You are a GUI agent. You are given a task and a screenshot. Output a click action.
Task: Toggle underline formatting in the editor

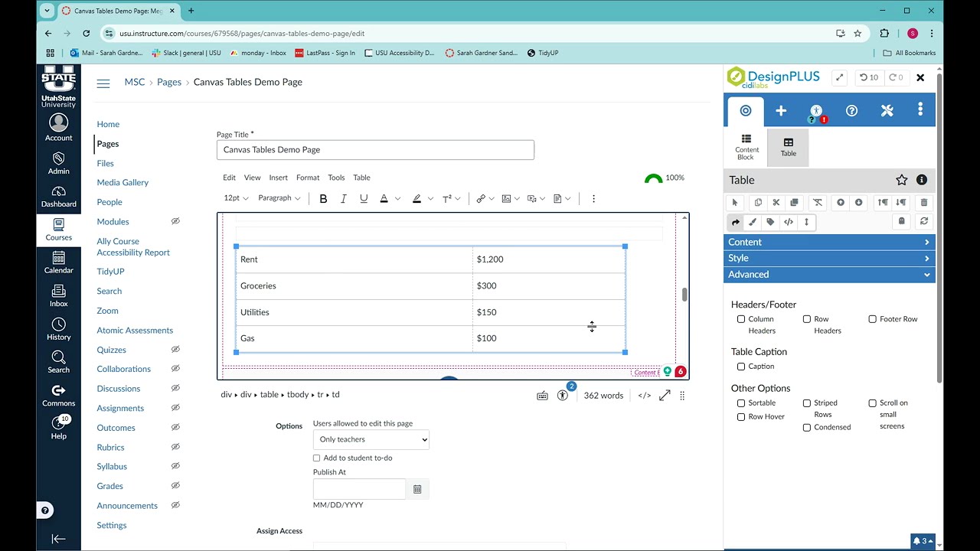(x=364, y=198)
